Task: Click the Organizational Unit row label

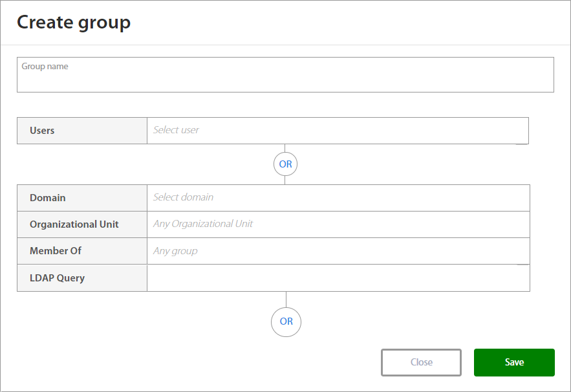Action: pos(74,224)
